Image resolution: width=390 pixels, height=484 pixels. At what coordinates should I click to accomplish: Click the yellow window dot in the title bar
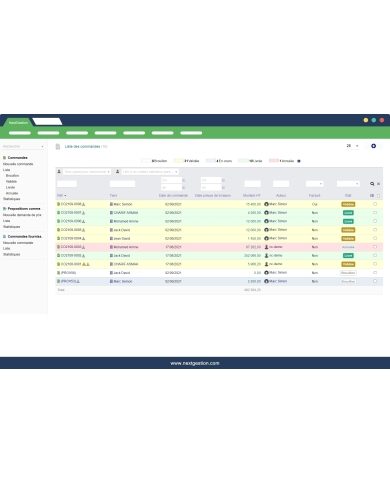click(x=366, y=120)
